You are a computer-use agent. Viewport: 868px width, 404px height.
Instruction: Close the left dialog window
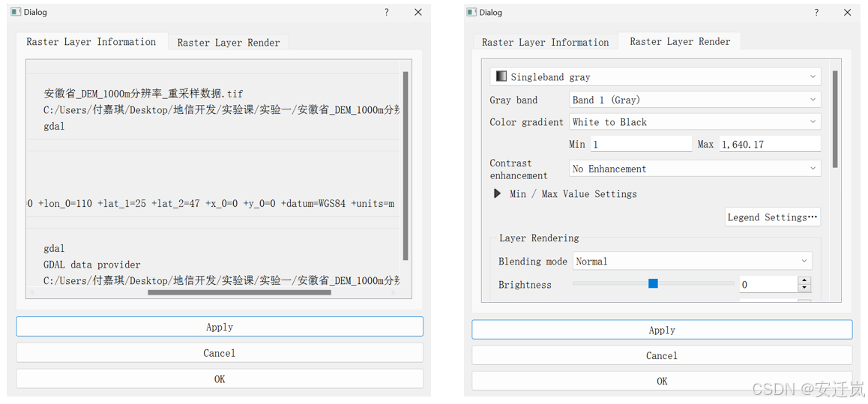click(x=418, y=12)
